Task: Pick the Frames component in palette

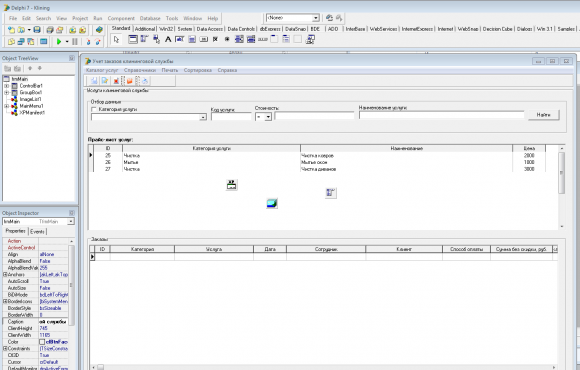Action: coord(133,39)
